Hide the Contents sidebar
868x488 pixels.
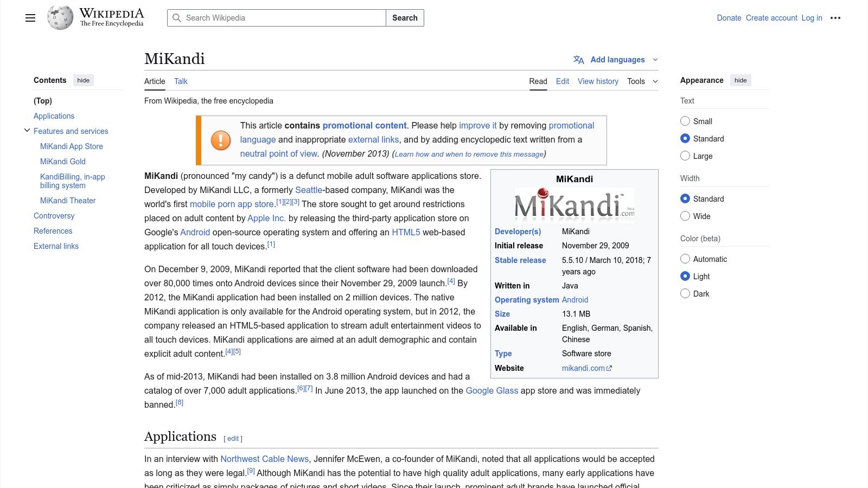click(83, 80)
